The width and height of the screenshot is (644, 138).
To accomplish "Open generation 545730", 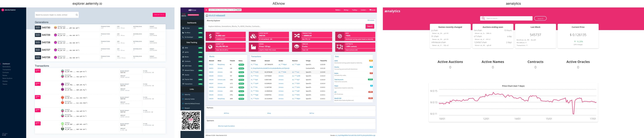I will (x=46, y=27).
